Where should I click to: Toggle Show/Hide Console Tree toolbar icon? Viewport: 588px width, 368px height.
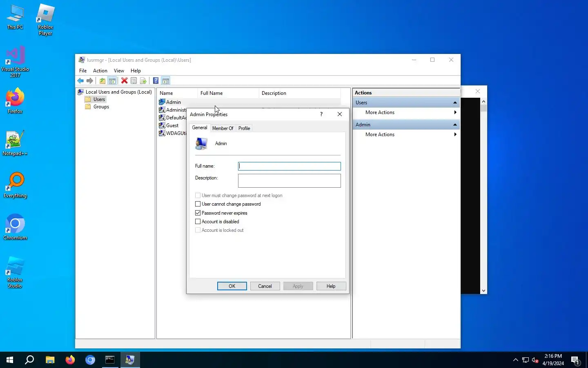click(x=112, y=81)
